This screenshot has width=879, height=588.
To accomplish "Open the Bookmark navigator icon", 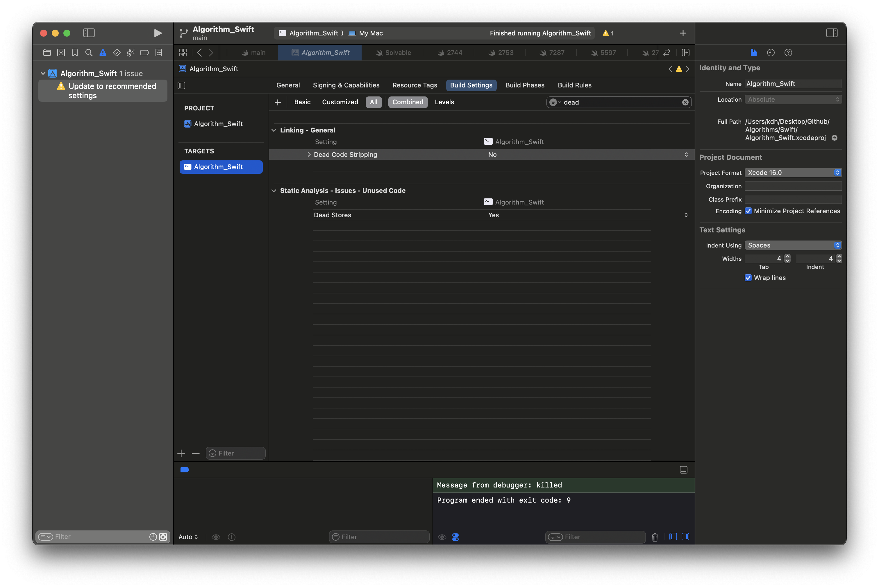I will pos(75,53).
